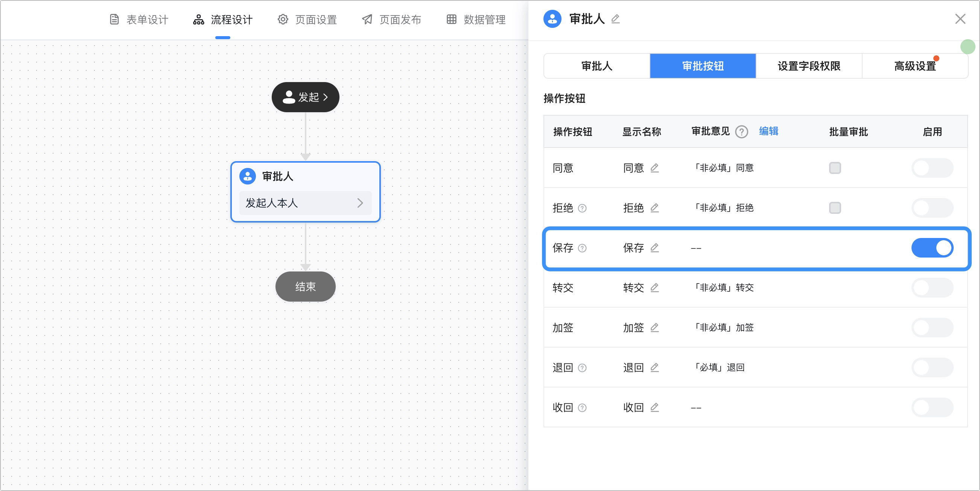Image resolution: width=980 pixels, height=491 pixels.
Task: Click the help icon next to 审批意见
Action: [741, 132]
